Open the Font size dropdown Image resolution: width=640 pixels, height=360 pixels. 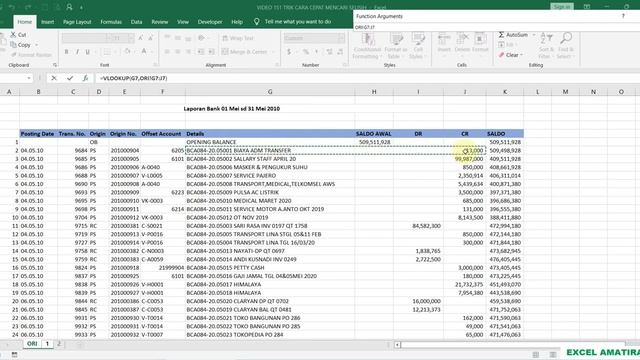point(131,38)
